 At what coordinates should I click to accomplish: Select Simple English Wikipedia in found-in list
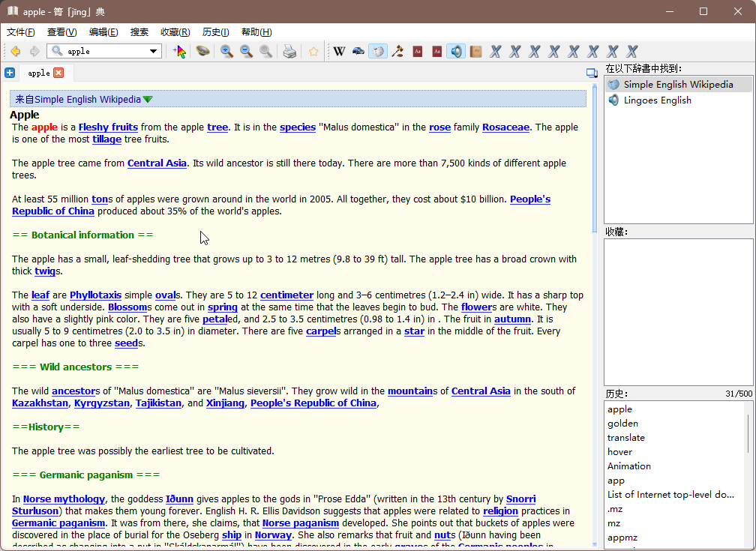(678, 85)
